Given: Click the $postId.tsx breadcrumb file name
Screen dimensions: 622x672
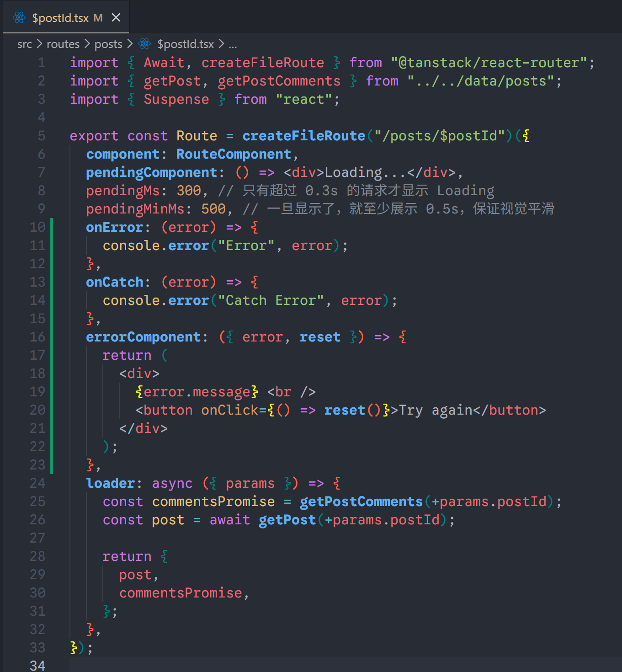Looking at the screenshot, I should (186, 44).
